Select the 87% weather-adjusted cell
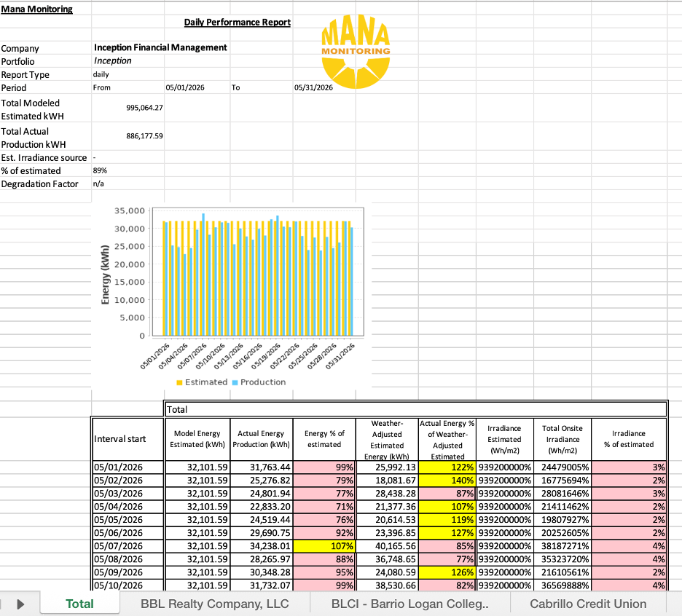This screenshot has height=616, width=682. [447, 494]
